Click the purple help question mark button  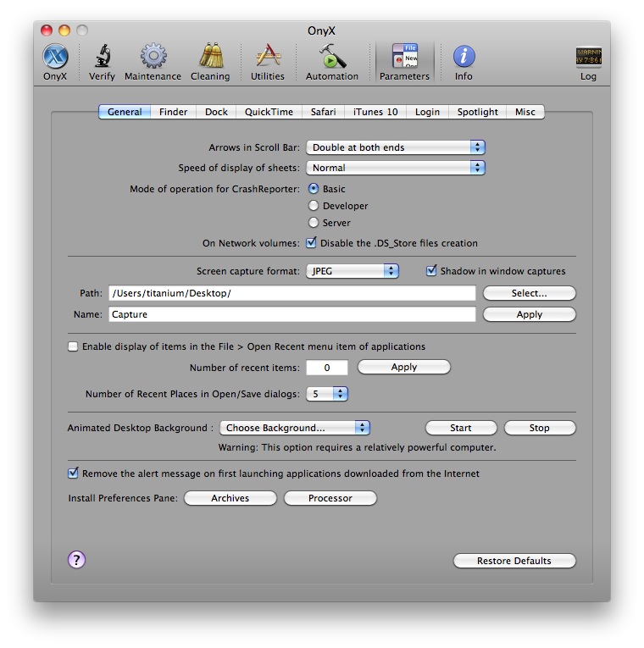click(76, 560)
